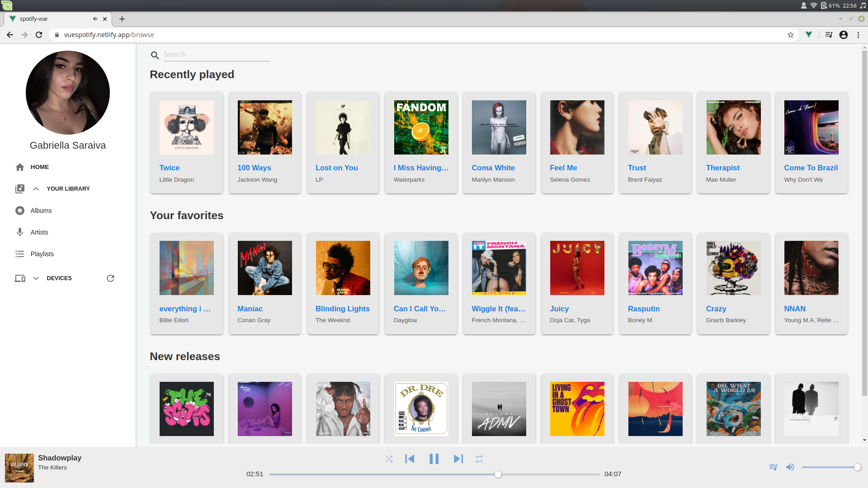The image size is (868, 488).
Task: Open Albums in the library
Action: pos(41,211)
